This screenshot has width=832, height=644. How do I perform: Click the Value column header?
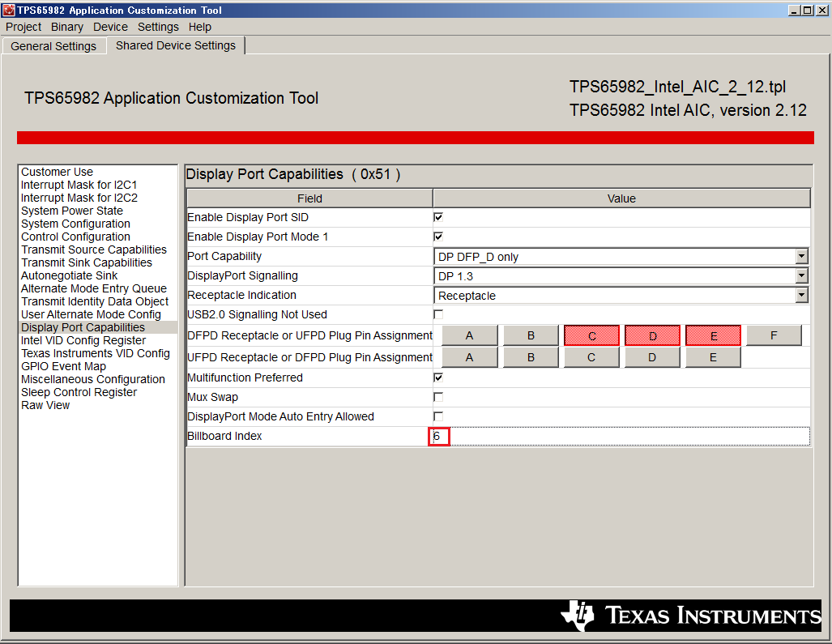[x=621, y=198]
